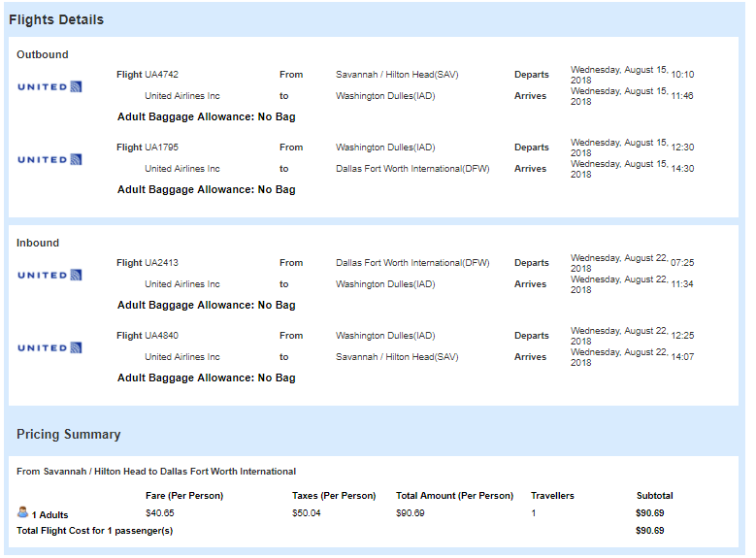
Task: Click departure time 10:10
Action: 682,75
